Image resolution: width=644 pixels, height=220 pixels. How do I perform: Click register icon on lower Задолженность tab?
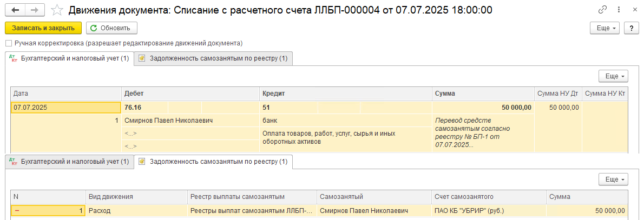click(142, 162)
